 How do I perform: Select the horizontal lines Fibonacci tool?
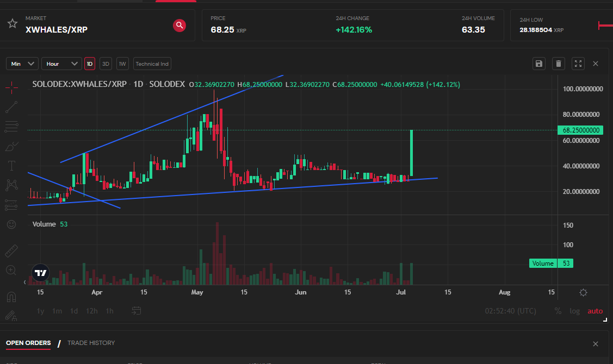pyautogui.click(x=12, y=127)
